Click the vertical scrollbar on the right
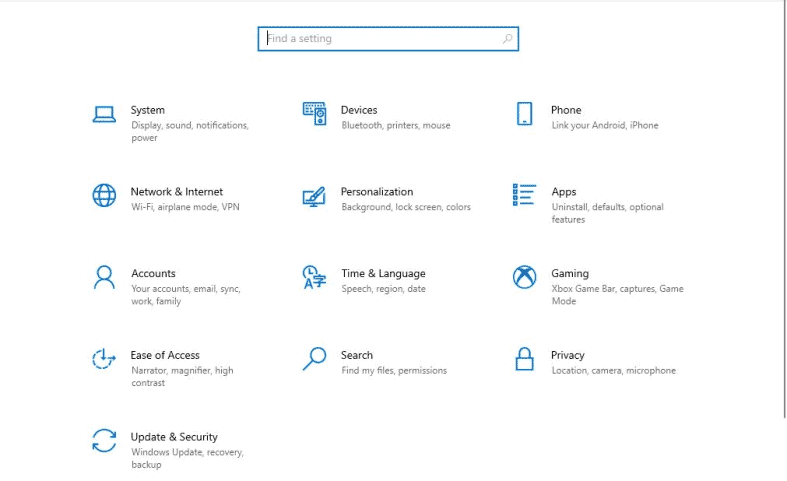Viewport: 787px width, 481px height. pos(785,209)
